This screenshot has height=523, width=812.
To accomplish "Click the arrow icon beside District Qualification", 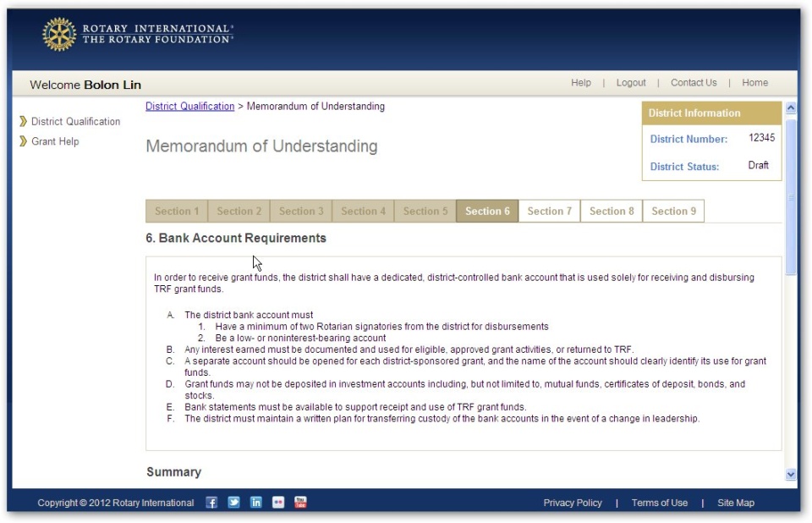I will pos(23,121).
